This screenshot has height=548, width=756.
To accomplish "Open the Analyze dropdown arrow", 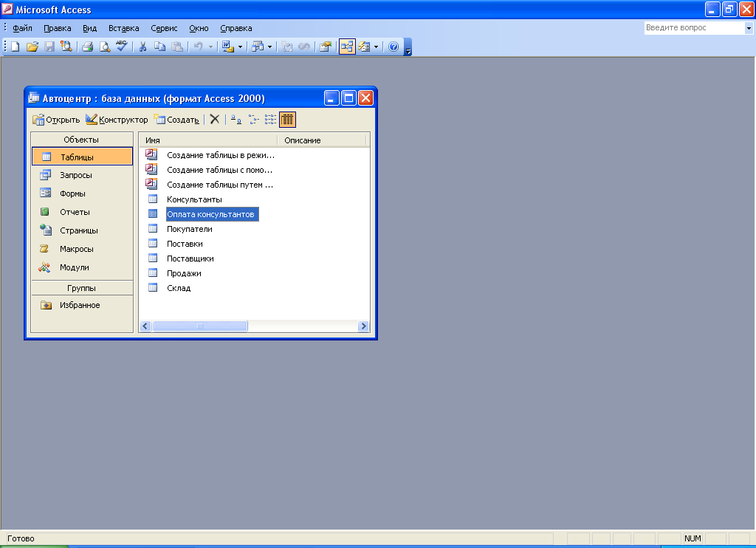I will [x=269, y=47].
